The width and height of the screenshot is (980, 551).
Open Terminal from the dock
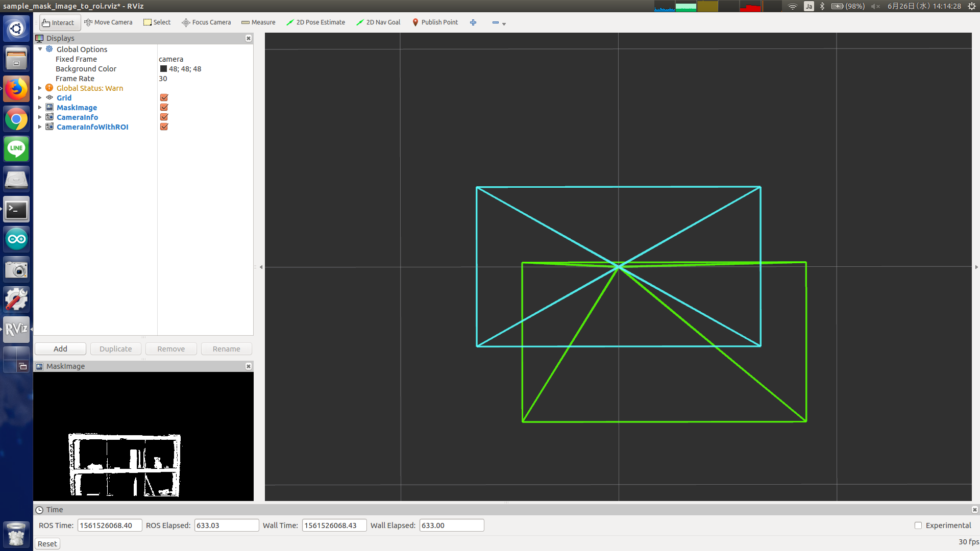(16, 210)
